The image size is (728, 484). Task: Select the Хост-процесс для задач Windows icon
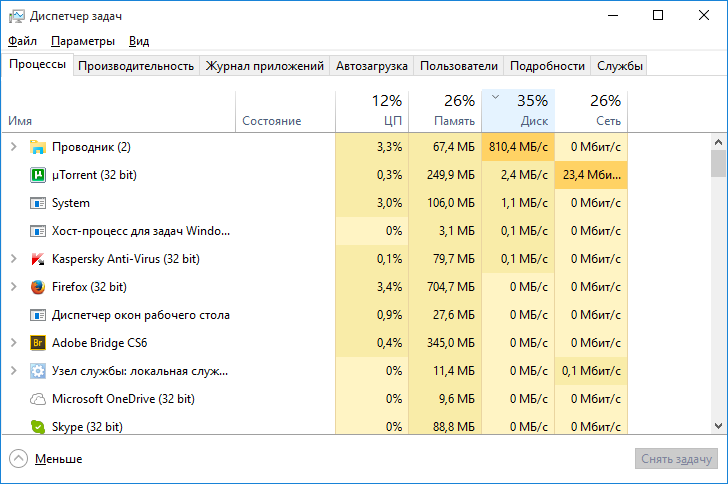[x=38, y=231]
